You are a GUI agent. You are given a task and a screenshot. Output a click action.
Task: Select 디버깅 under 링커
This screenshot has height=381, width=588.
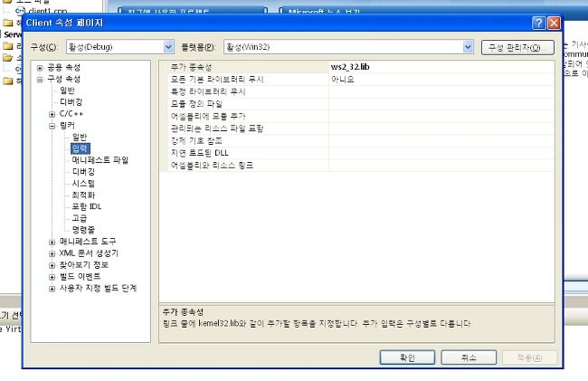pyautogui.click(x=83, y=172)
